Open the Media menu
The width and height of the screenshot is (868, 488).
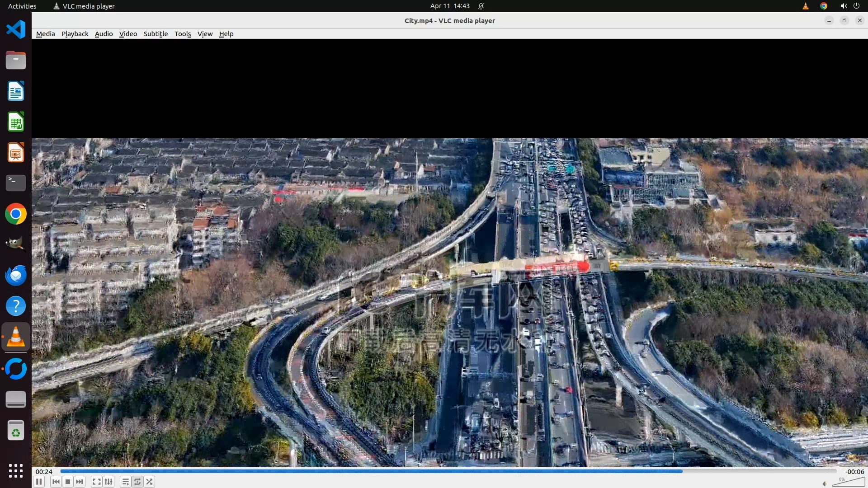[x=45, y=34]
